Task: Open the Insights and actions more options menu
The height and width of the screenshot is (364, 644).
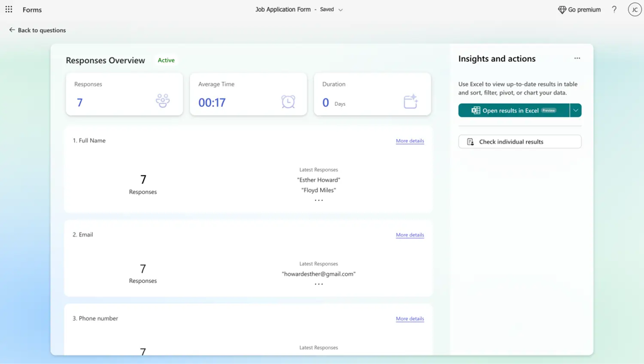Action: 577,59
